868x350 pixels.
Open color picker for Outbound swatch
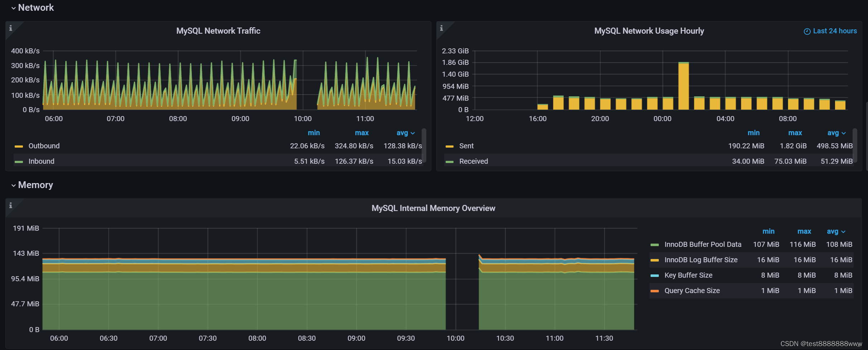click(19, 147)
